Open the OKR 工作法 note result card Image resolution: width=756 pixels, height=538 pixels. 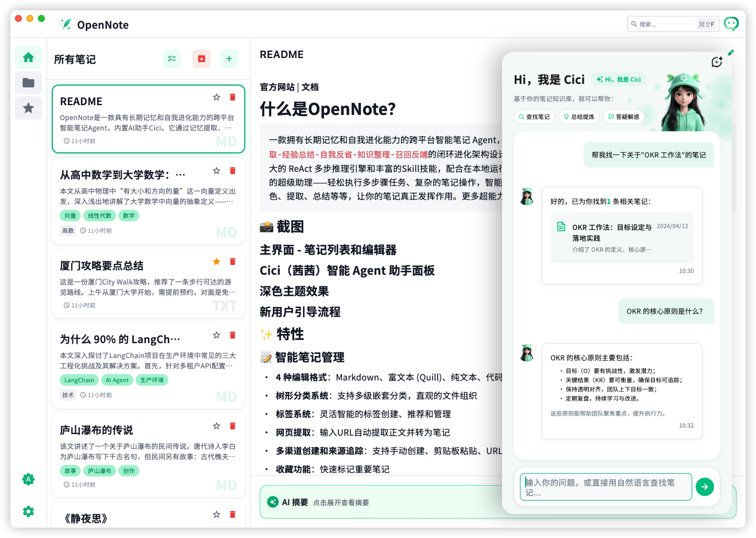pyautogui.click(x=622, y=237)
